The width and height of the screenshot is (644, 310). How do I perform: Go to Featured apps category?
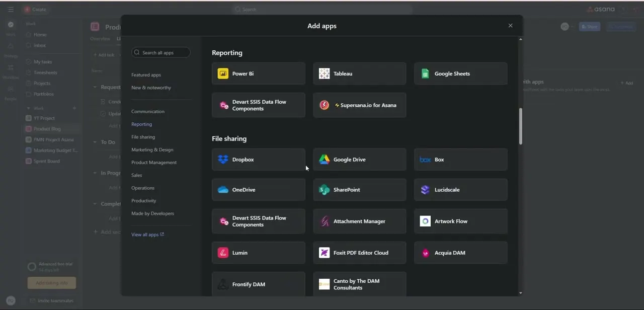(146, 75)
